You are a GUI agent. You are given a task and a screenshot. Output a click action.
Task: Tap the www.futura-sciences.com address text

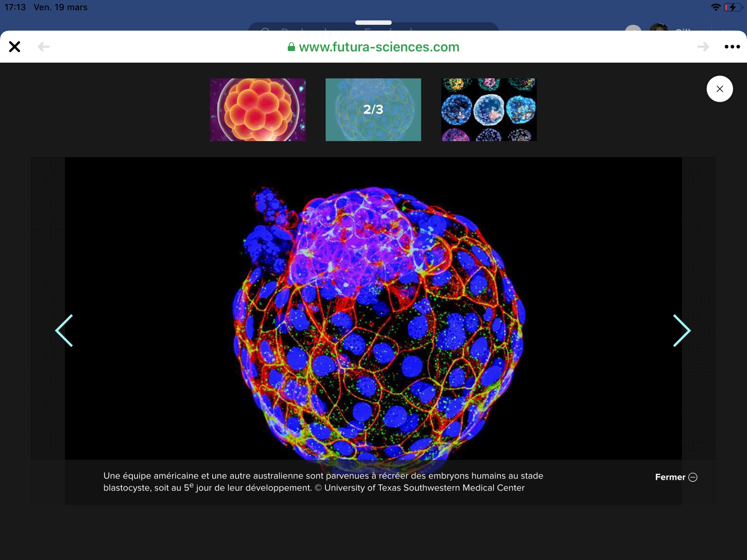(x=379, y=47)
